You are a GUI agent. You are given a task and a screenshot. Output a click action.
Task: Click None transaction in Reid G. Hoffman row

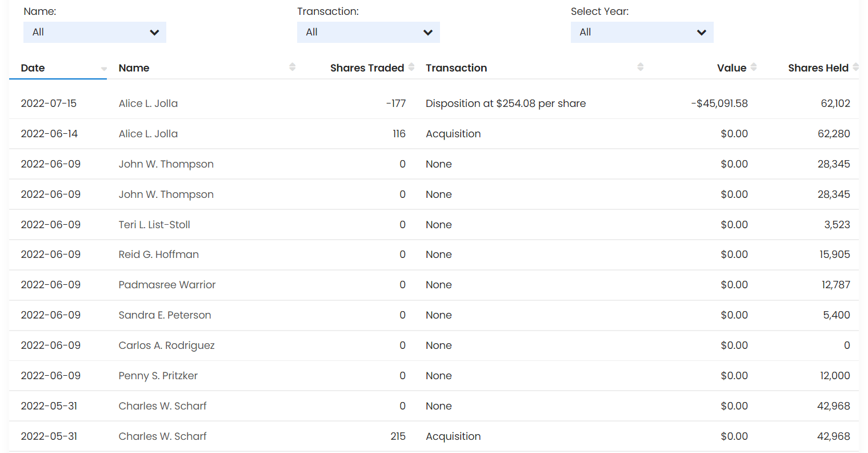tap(439, 255)
